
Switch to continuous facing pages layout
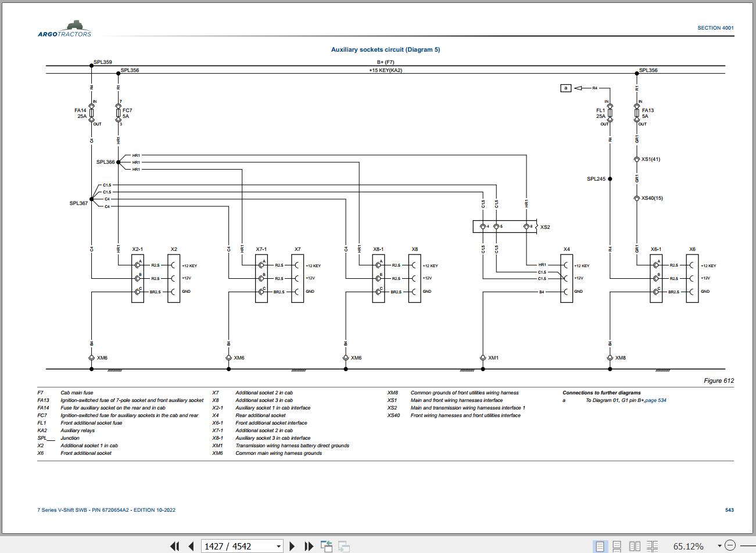pyautogui.click(x=652, y=546)
